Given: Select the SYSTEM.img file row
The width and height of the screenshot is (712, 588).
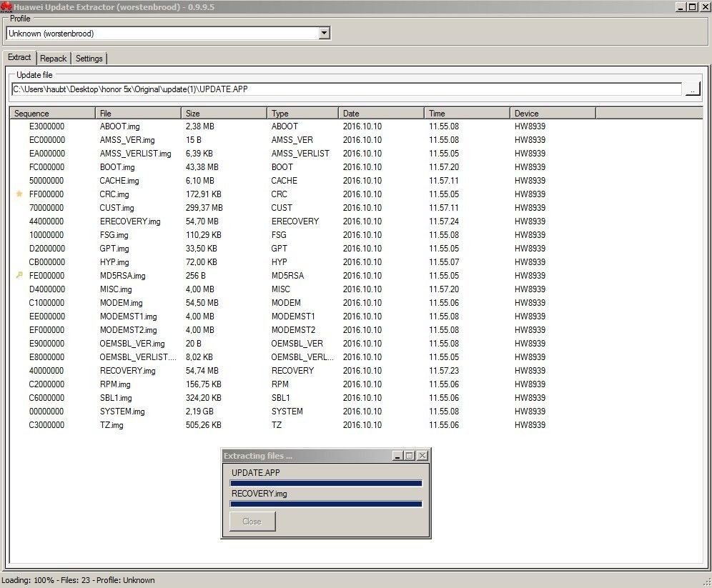Looking at the screenshot, I should (303, 412).
